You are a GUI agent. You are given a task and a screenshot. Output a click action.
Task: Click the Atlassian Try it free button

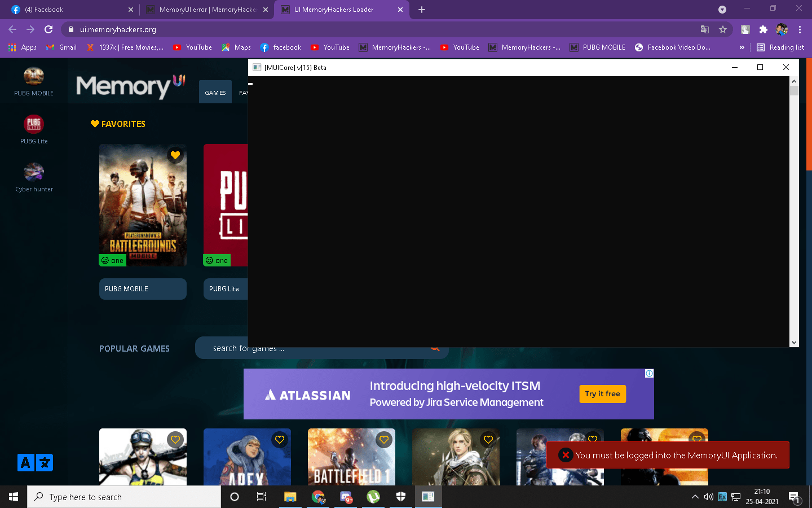point(602,394)
